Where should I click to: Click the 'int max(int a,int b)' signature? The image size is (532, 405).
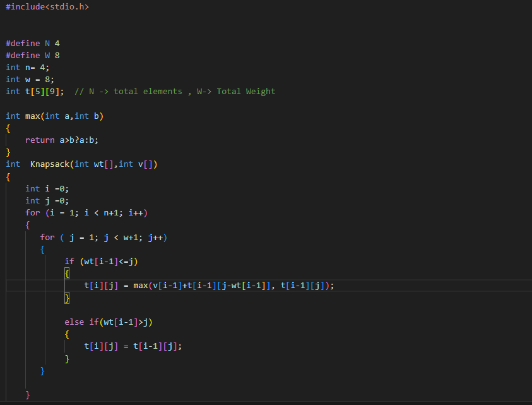click(x=55, y=116)
